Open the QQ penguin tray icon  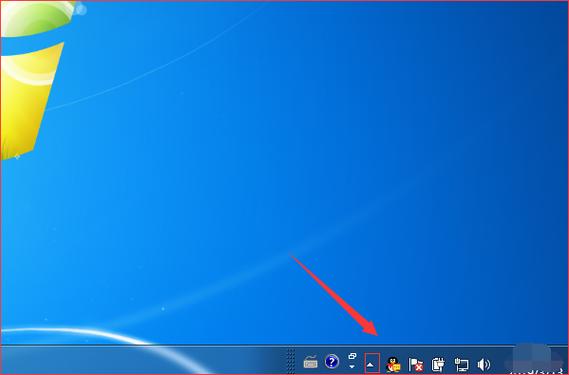point(393,364)
